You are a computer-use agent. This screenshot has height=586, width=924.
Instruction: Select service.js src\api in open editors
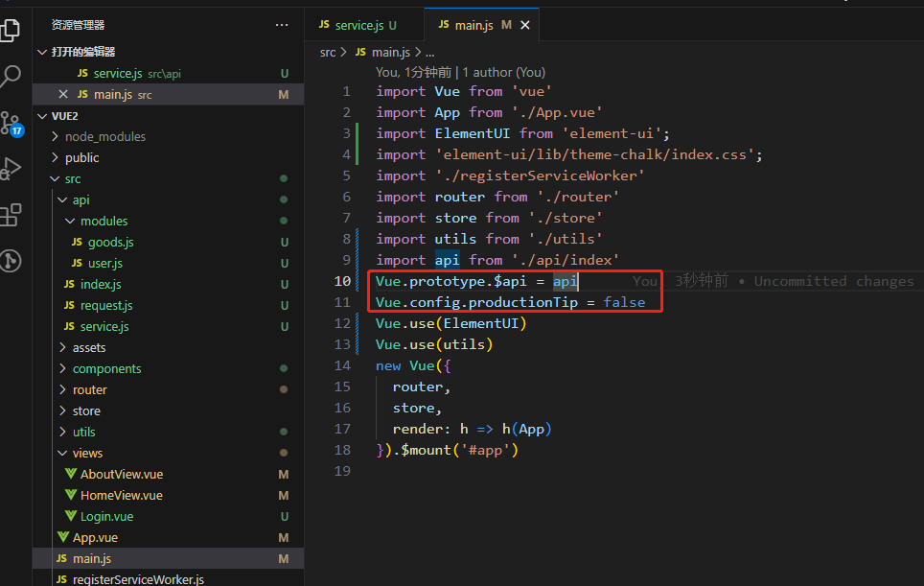168,74
